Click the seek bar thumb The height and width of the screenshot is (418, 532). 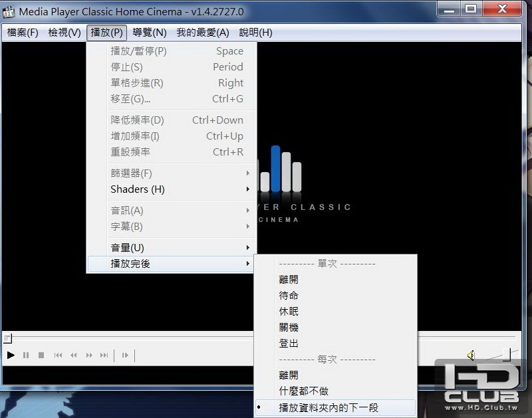click(x=7, y=338)
